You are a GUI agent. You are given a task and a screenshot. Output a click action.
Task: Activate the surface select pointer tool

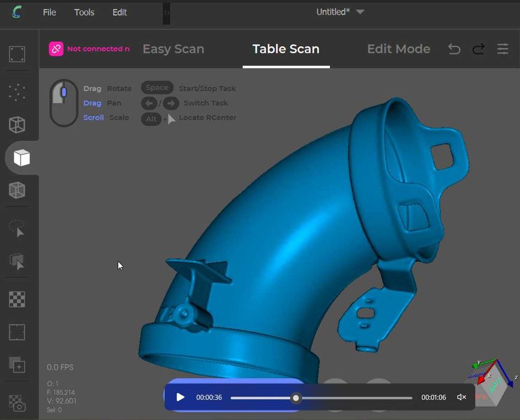17,262
